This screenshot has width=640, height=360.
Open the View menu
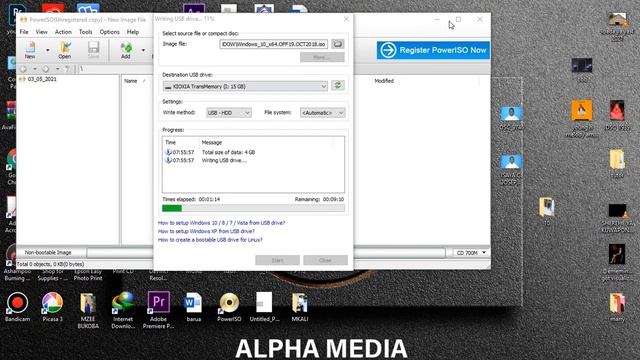[42, 32]
